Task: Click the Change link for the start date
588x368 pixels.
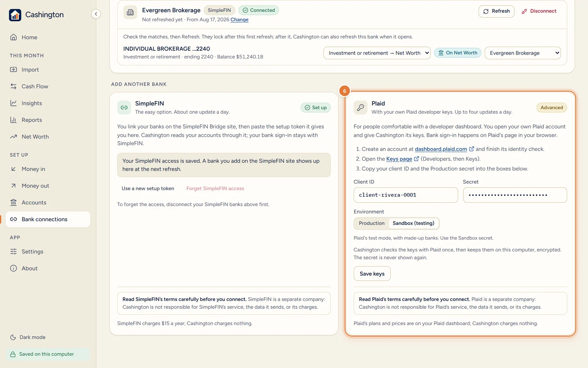Action: click(239, 20)
